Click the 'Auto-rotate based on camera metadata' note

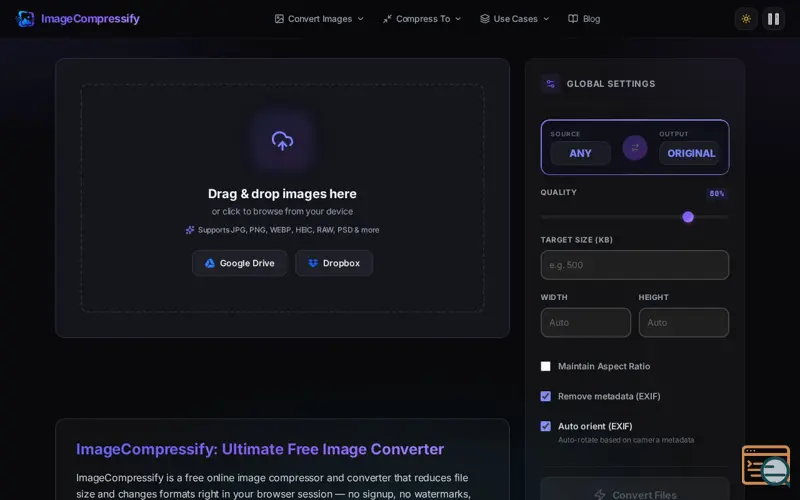[626, 440]
